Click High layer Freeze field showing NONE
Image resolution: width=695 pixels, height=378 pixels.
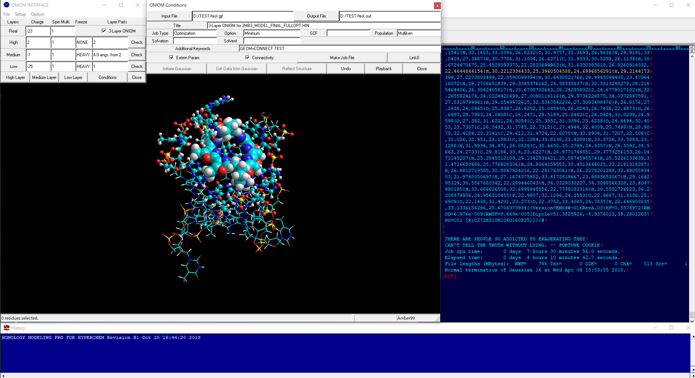pos(83,43)
